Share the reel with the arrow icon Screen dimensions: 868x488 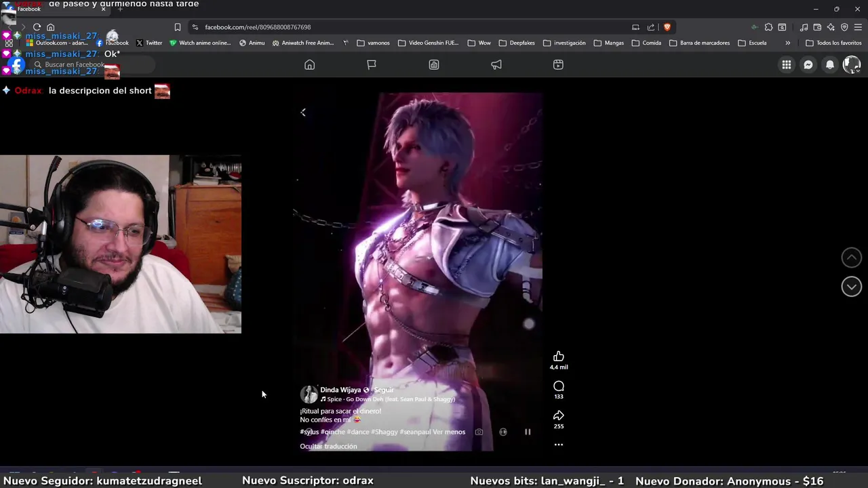pyautogui.click(x=559, y=415)
